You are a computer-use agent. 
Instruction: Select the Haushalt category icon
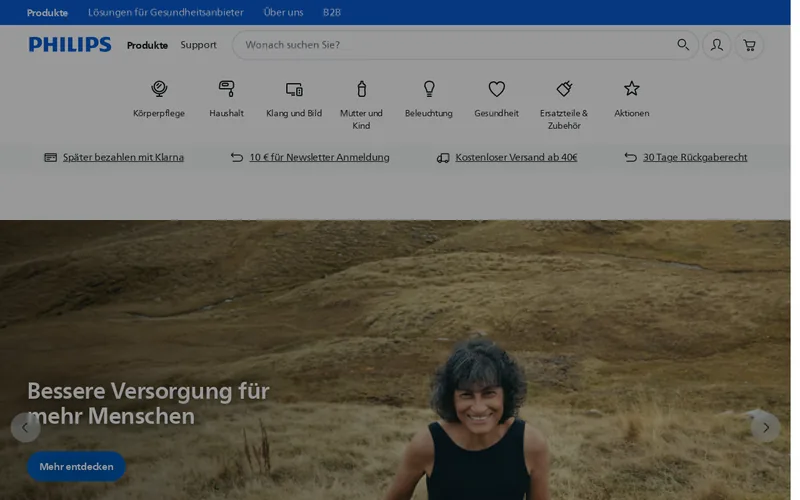pyautogui.click(x=227, y=89)
